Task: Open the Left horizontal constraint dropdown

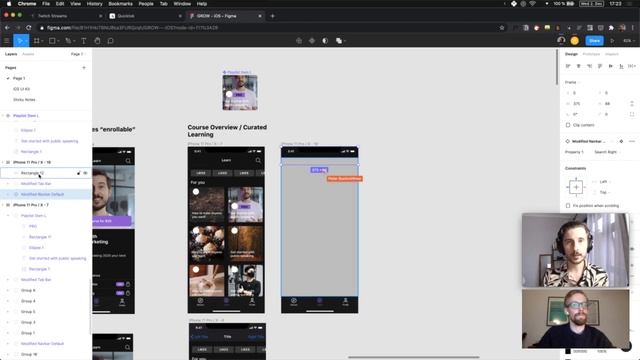Action: [605, 182]
